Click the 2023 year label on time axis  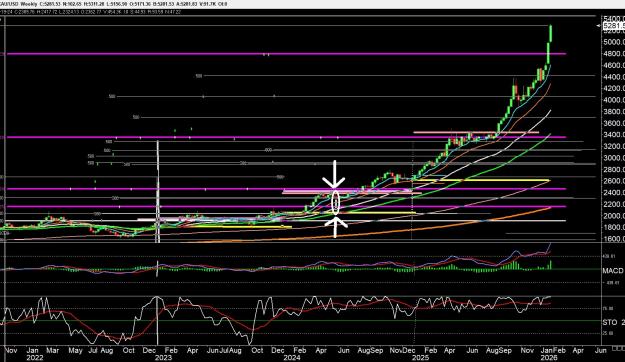pos(162,357)
